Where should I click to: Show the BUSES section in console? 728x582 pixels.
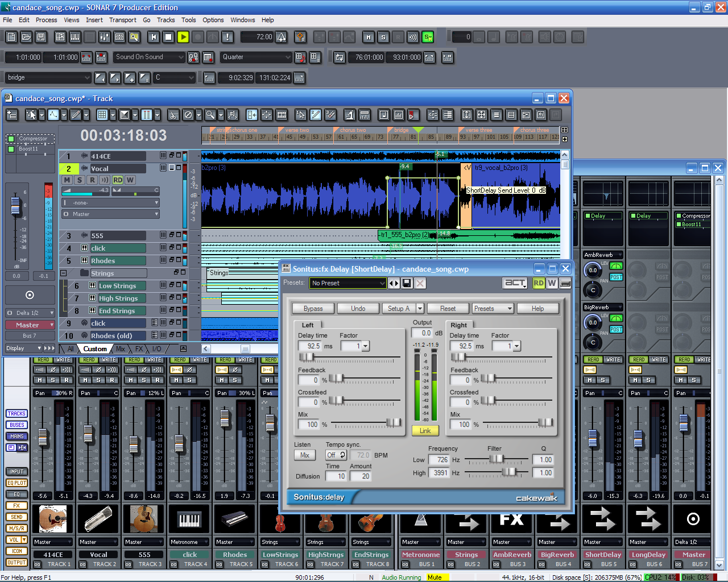[17, 425]
